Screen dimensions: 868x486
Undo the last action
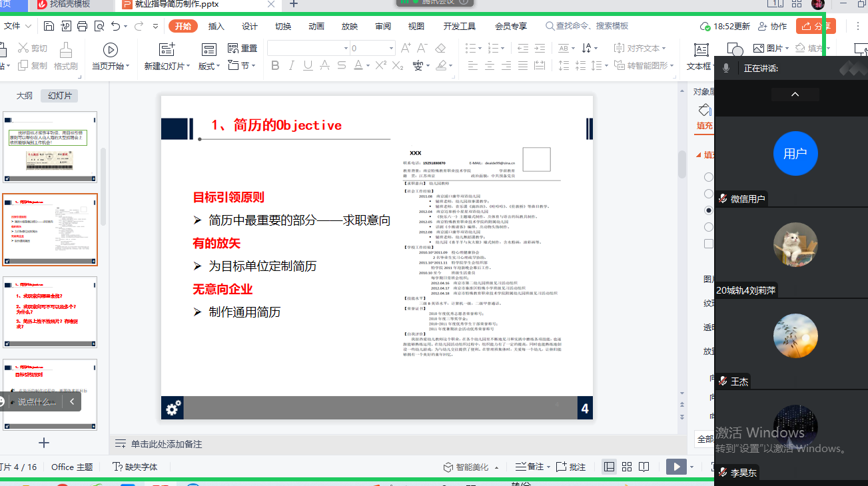click(116, 27)
